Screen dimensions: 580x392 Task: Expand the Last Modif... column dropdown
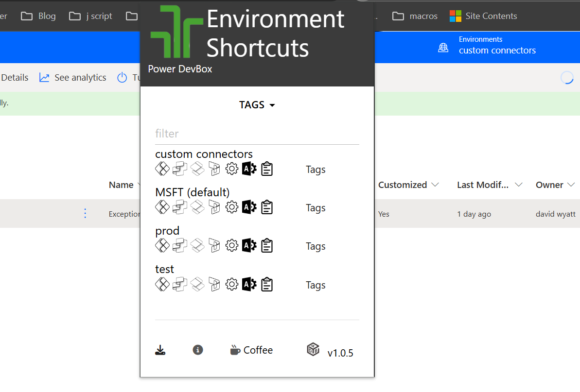point(519,185)
